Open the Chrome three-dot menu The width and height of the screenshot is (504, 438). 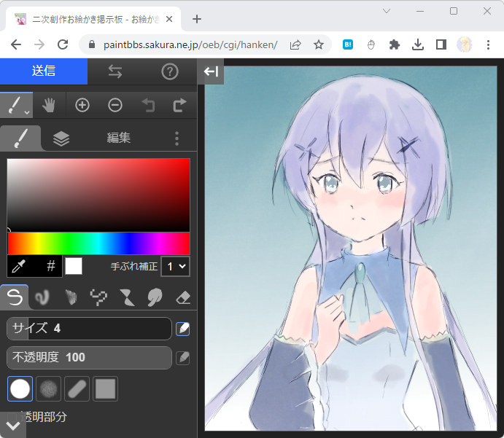pyautogui.click(x=488, y=44)
